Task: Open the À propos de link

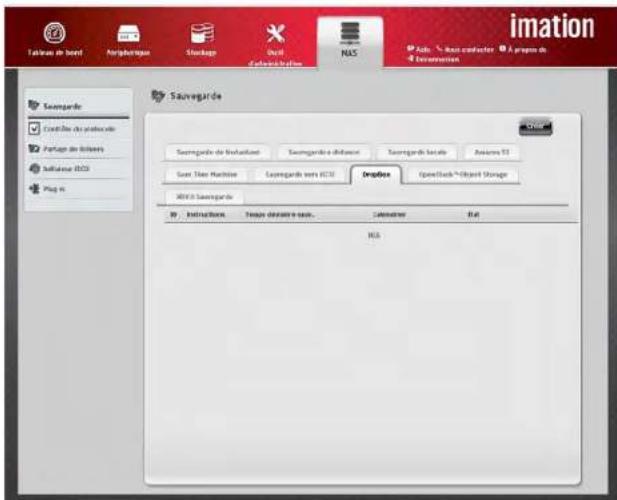Action: [523, 50]
